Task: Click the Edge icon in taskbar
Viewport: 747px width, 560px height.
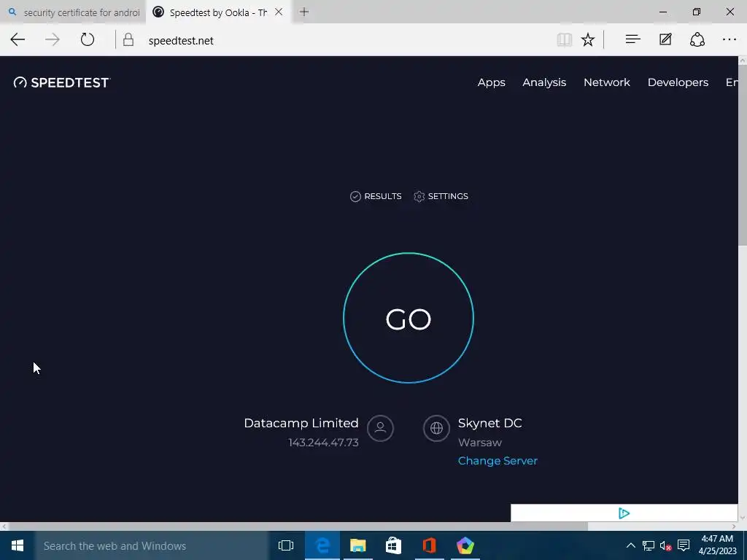Action: tap(322, 545)
